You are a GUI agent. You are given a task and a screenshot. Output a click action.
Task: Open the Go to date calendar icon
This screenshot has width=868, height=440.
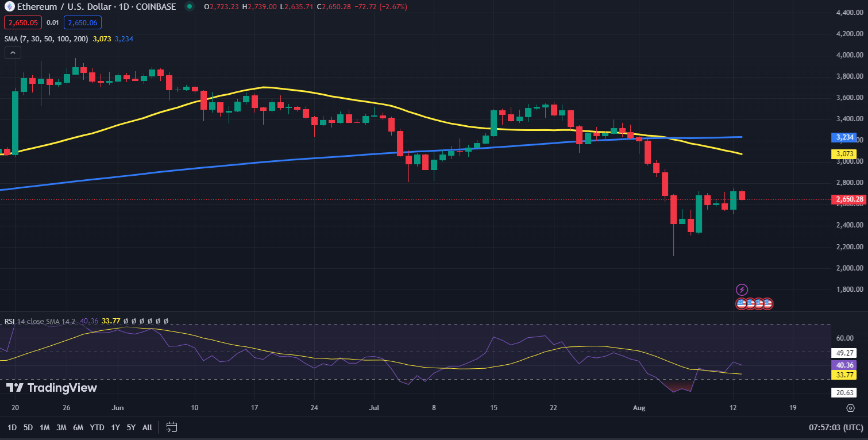(x=171, y=427)
